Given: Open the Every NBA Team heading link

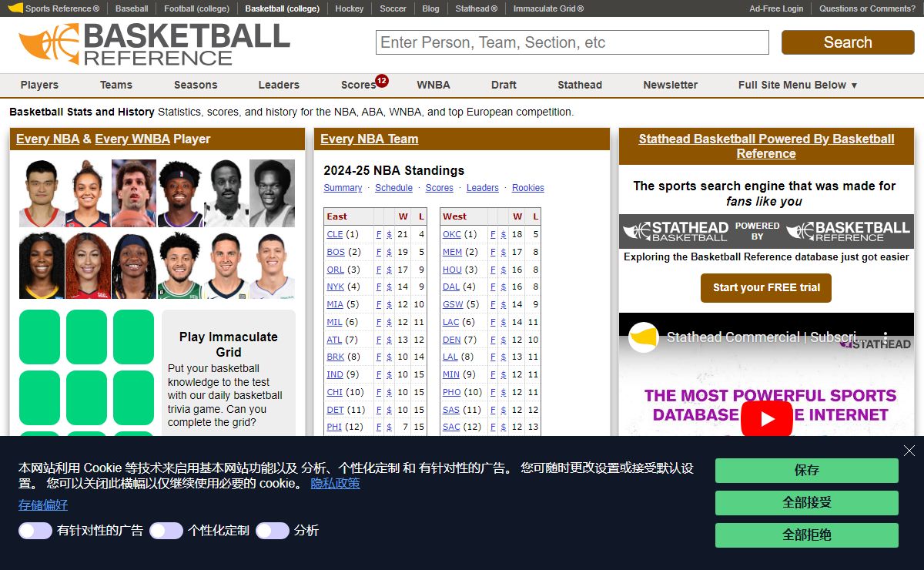Looking at the screenshot, I should tap(370, 139).
